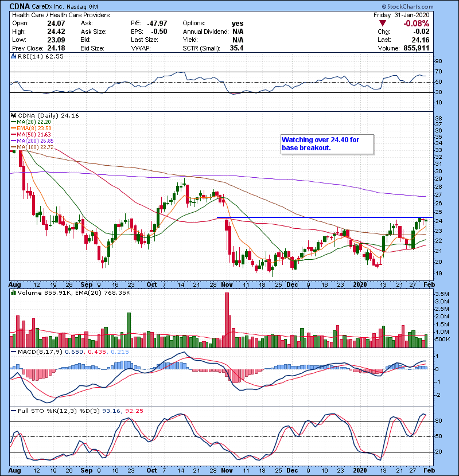459x476 pixels.
Task: Click the Annual Dividend label
Action: click(x=205, y=32)
